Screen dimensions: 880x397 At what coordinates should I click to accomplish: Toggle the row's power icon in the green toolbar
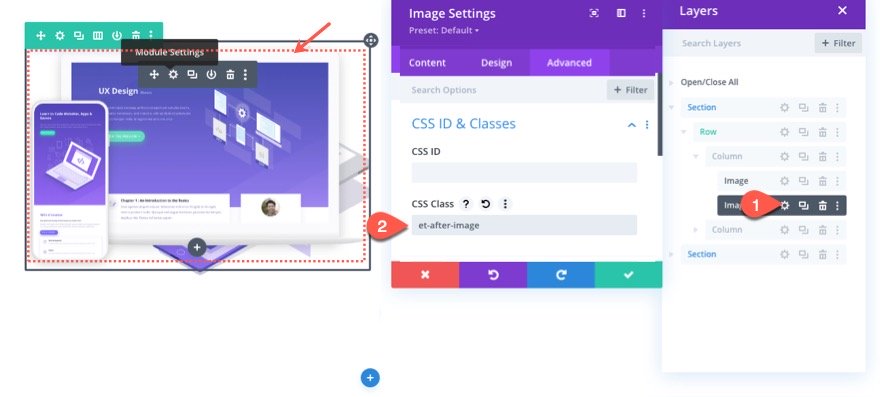(117, 35)
